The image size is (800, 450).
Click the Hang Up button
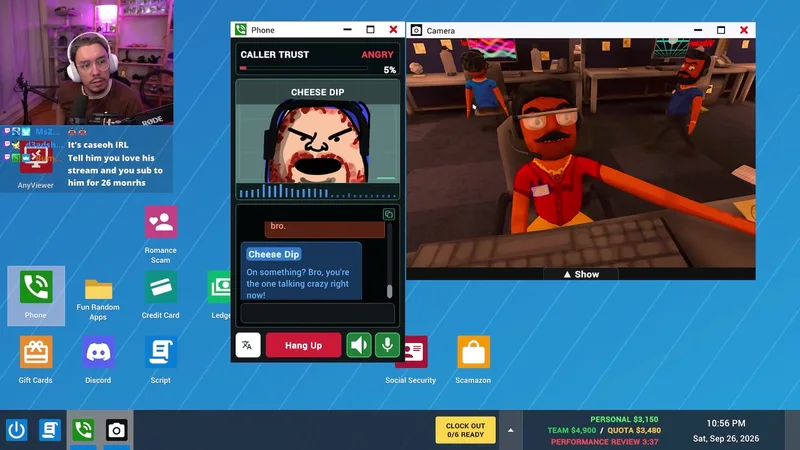pyautogui.click(x=304, y=345)
